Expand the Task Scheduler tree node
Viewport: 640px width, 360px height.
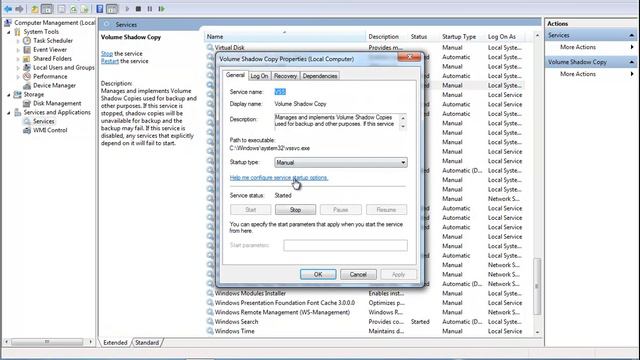(x=18, y=41)
